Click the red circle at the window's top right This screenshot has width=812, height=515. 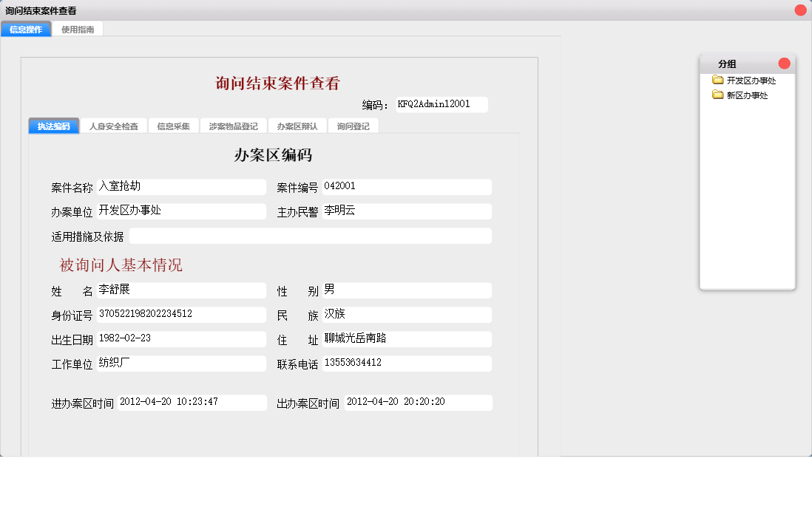point(800,10)
